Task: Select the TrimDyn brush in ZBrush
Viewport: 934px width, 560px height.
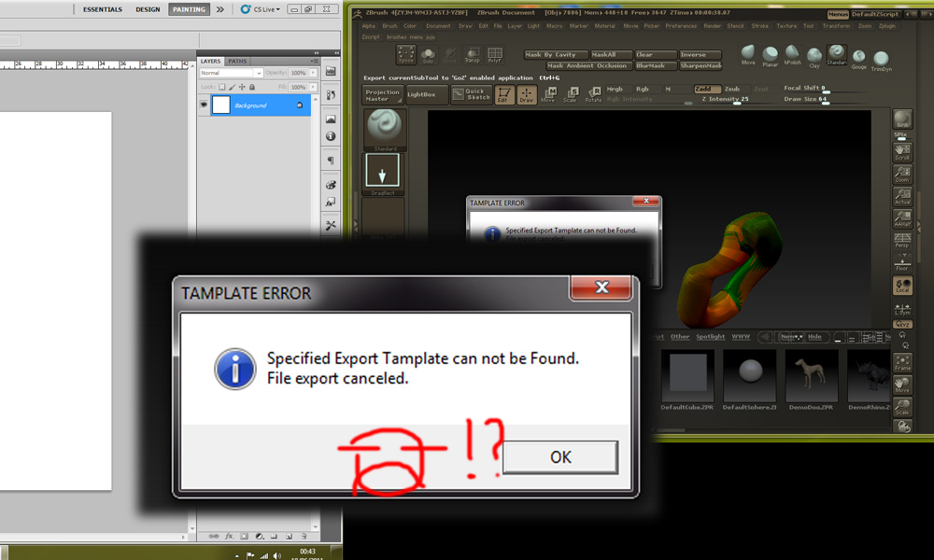Action: (x=881, y=61)
